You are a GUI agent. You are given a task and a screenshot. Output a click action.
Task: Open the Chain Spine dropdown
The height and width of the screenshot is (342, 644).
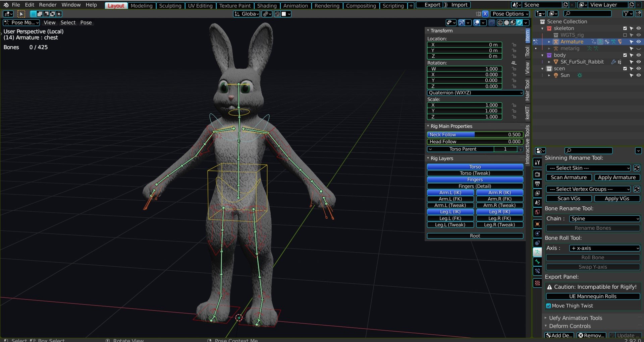(605, 219)
